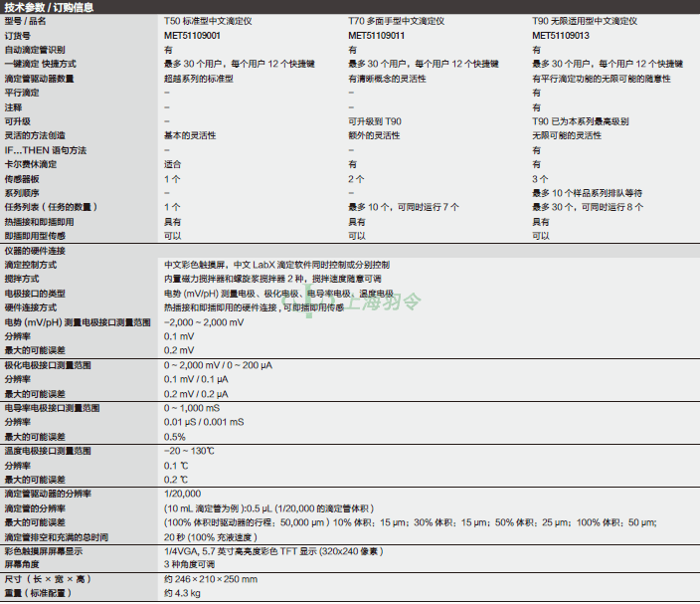Click the '滴定控制方式' row label

coord(31,265)
